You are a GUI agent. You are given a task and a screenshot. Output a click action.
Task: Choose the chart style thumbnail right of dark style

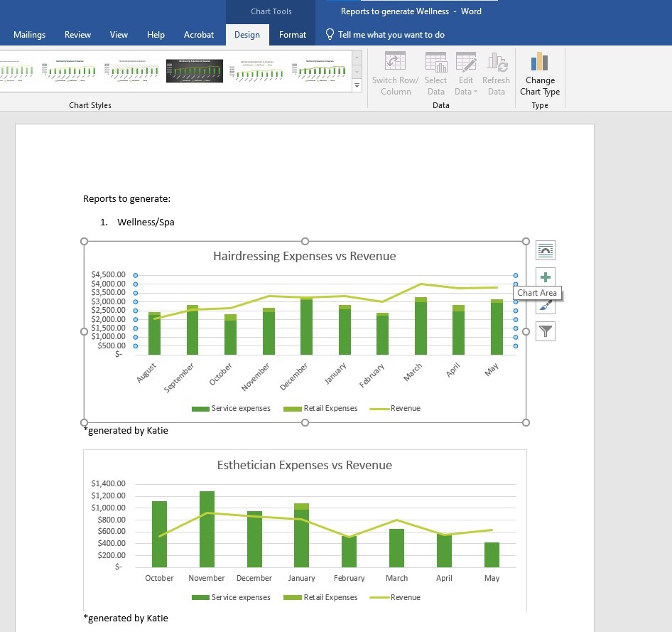[256, 71]
